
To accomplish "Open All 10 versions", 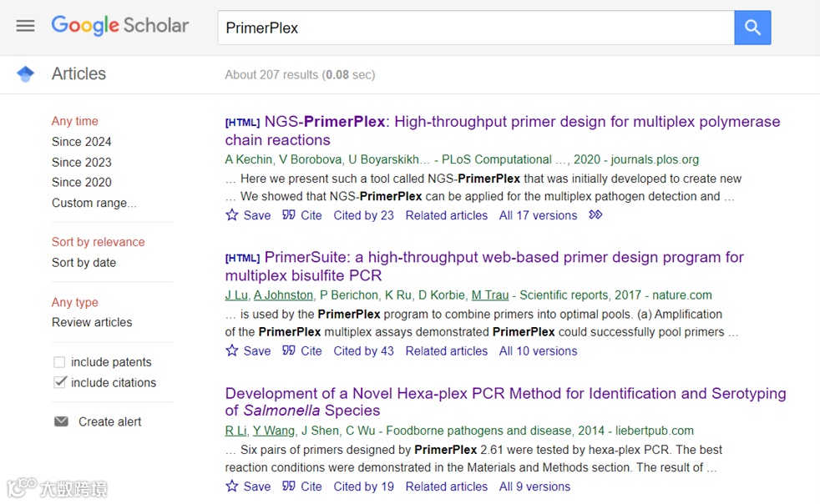I will click(x=538, y=350).
